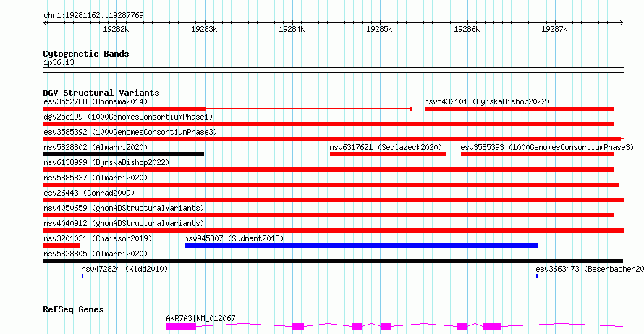644x334 pixels.
Task: Click label 'nsv5828802 (Almarri2020)'
Action: tap(96, 147)
